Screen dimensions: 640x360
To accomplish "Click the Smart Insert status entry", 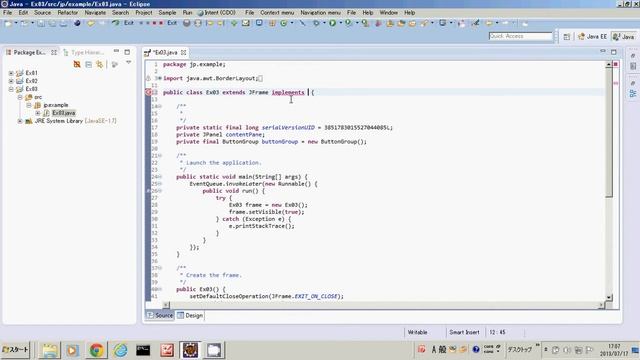I will pyautogui.click(x=464, y=332).
